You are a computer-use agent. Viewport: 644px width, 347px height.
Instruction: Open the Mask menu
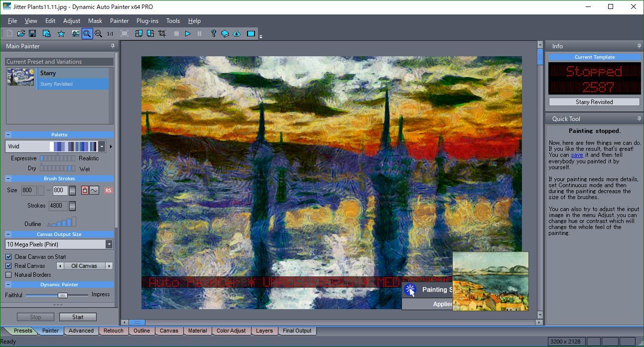[x=95, y=21]
